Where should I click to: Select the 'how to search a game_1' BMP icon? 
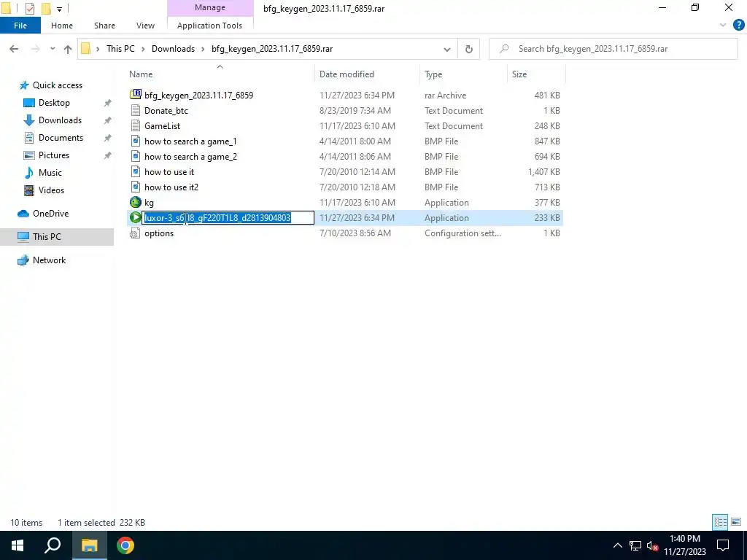point(136,141)
